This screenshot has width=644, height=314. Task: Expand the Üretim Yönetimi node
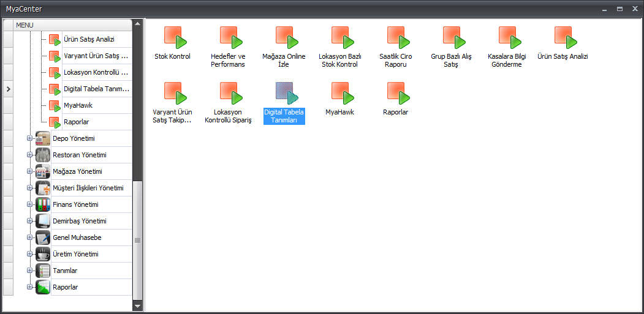[29, 253]
